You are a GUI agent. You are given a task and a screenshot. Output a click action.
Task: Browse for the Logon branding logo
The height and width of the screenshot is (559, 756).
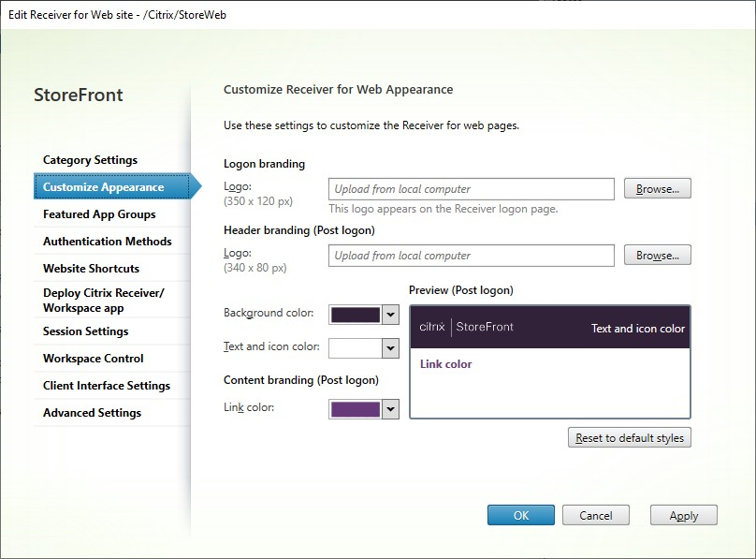coord(658,189)
